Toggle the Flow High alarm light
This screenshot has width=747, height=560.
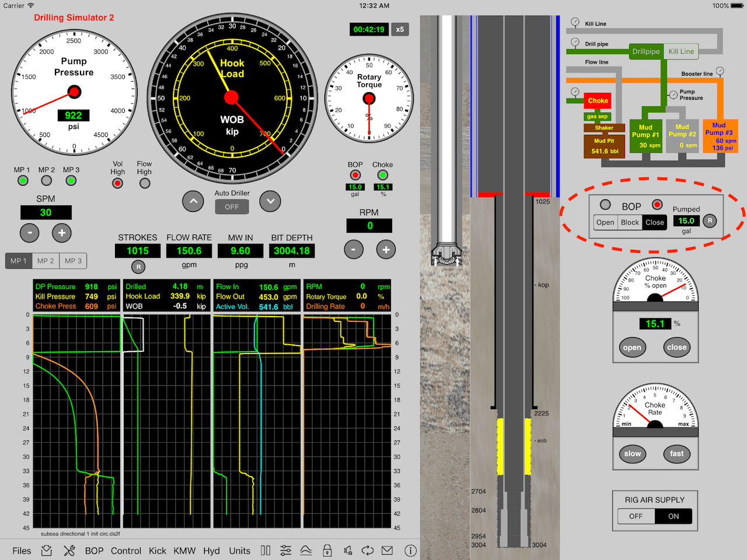[x=145, y=183]
